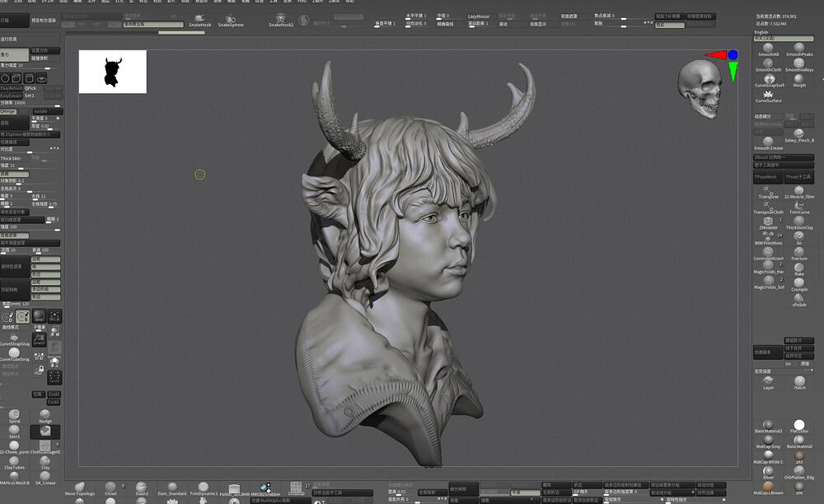824x504 pixels.
Task: Apply the MatCap White C material
Action: tap(768, 457)
